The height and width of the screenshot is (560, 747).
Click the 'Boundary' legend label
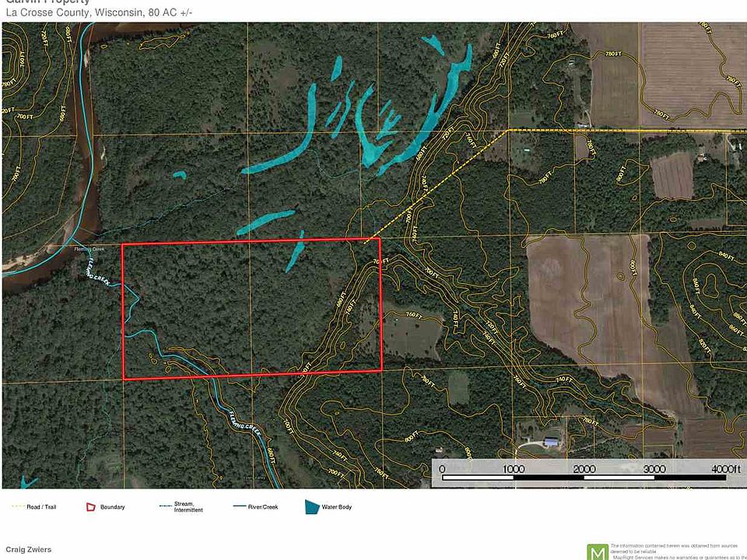coord(112,507)
